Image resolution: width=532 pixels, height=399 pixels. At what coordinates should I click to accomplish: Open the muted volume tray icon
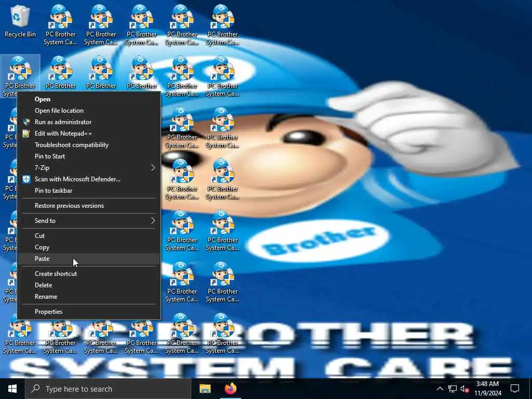(464, 389)
